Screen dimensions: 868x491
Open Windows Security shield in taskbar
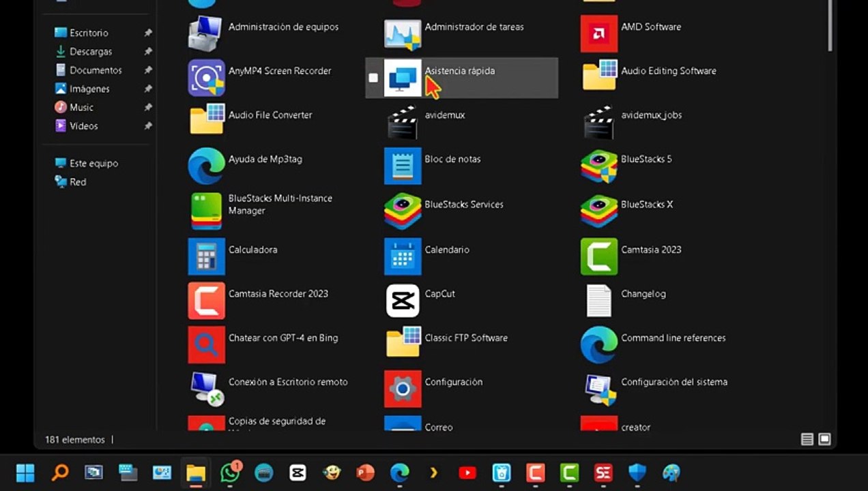[637, 473]
